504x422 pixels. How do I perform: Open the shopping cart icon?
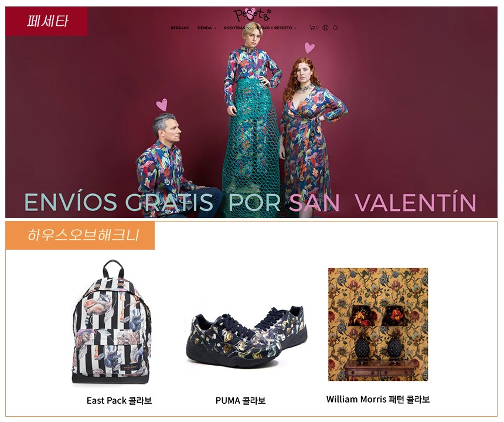(314, 28)
